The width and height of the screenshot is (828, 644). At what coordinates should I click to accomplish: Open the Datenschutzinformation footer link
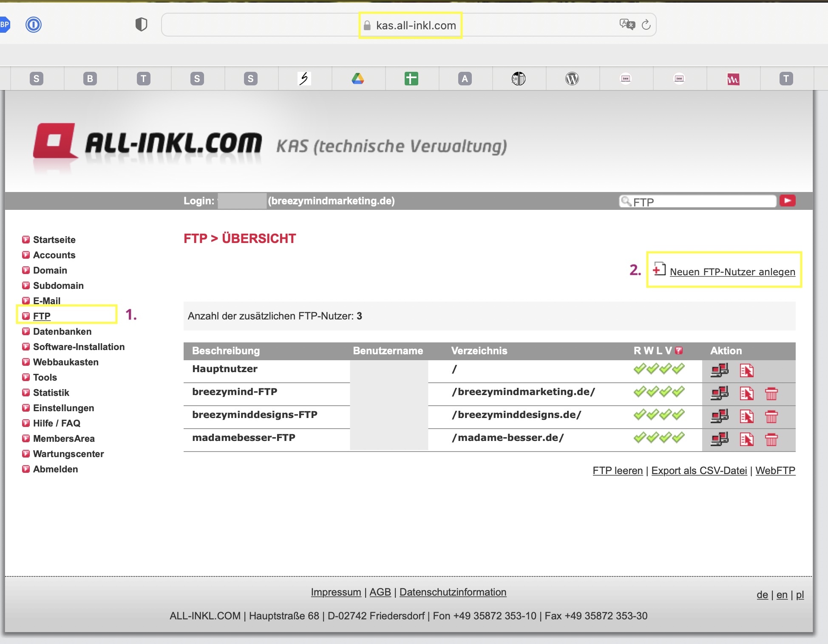click(x=453, y=592)
